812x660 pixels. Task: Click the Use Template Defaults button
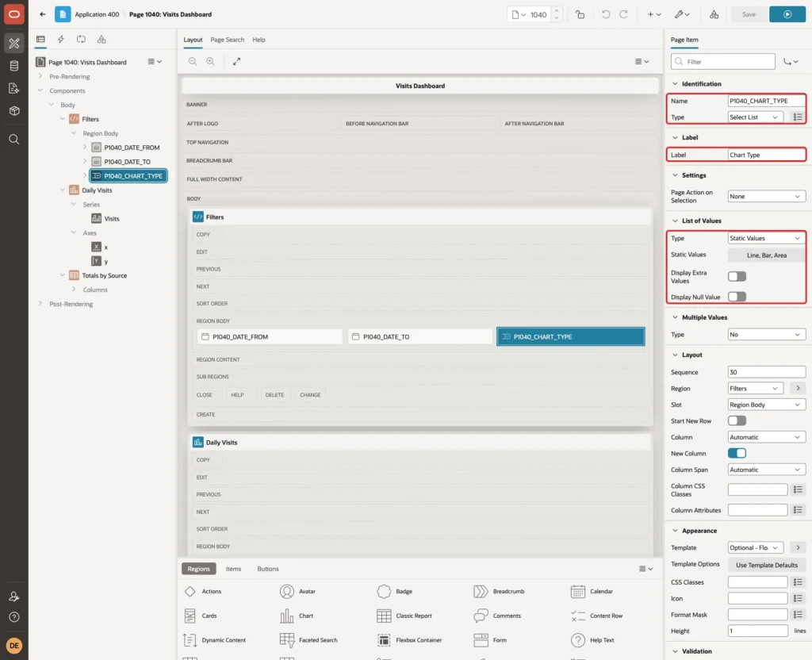click(x=767, y=565)
